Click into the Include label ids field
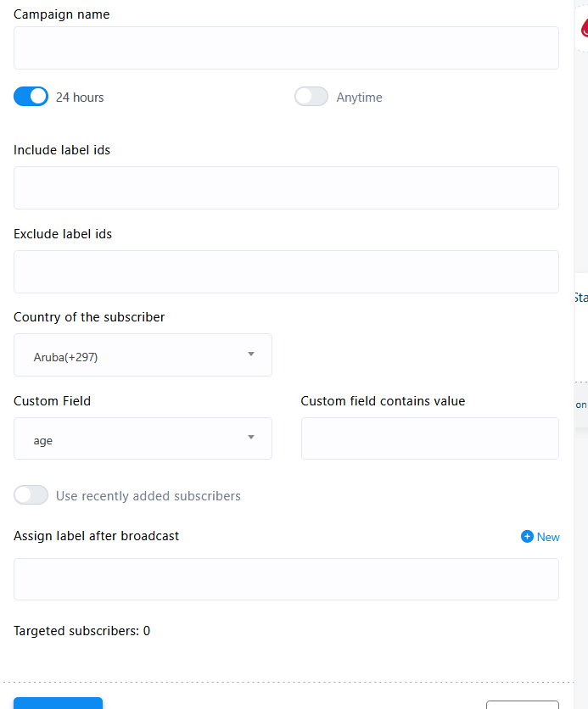The image size is (588, 709). pyautogui.click(x=286, y=188)
